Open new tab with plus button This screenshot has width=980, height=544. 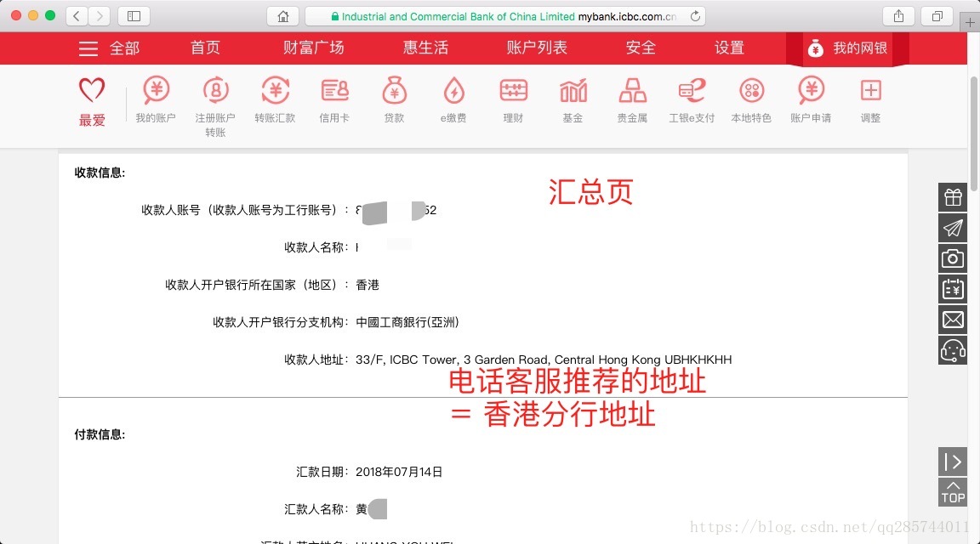tap(970, 22)
